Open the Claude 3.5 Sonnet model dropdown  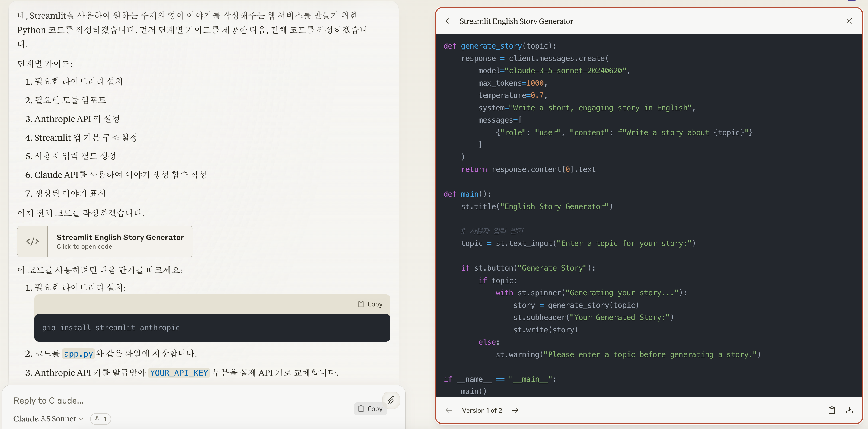coord(48,419)
